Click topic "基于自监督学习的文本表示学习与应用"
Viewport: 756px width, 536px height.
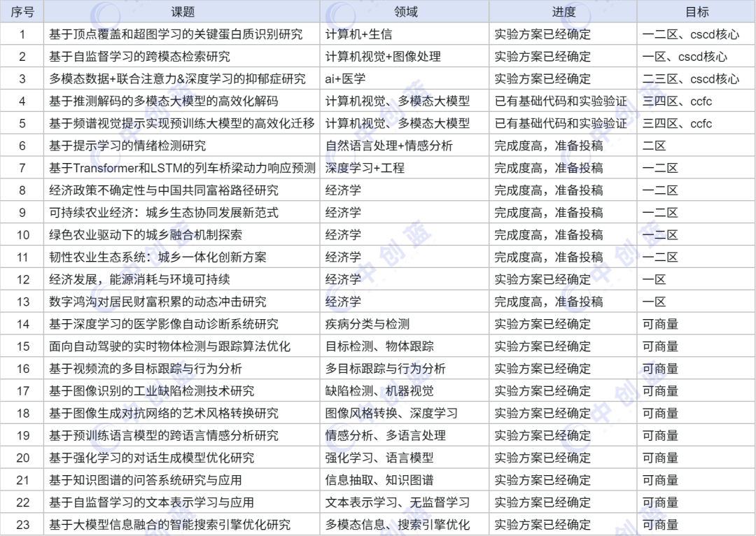coord(152,502)
